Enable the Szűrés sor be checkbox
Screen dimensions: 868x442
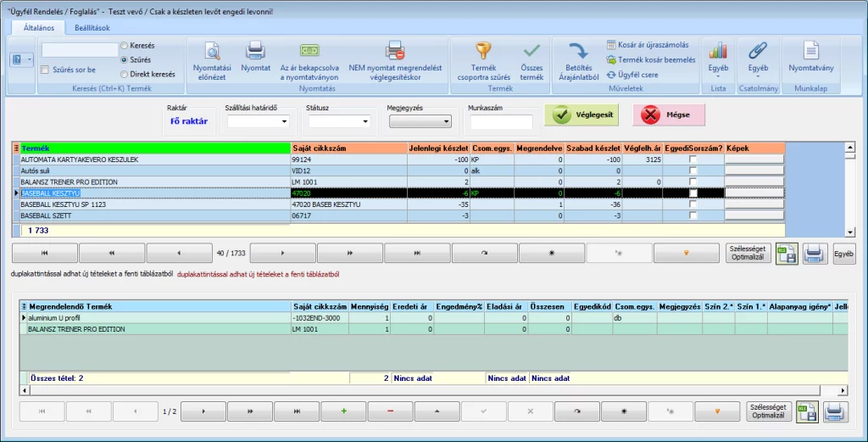[45, 70]
